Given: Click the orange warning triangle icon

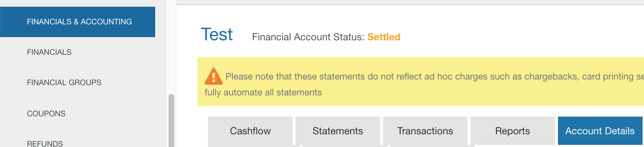Looking at the screenshot, I should click(213, 76).
